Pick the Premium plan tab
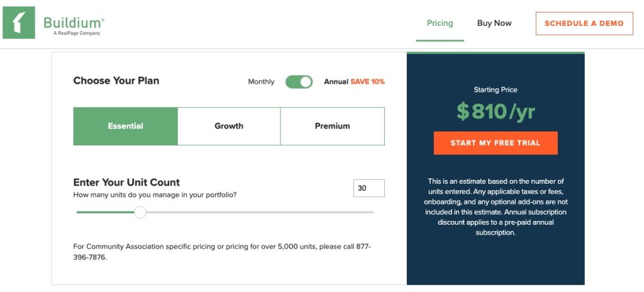Screen dimensions: 644x292 (332, 126)
